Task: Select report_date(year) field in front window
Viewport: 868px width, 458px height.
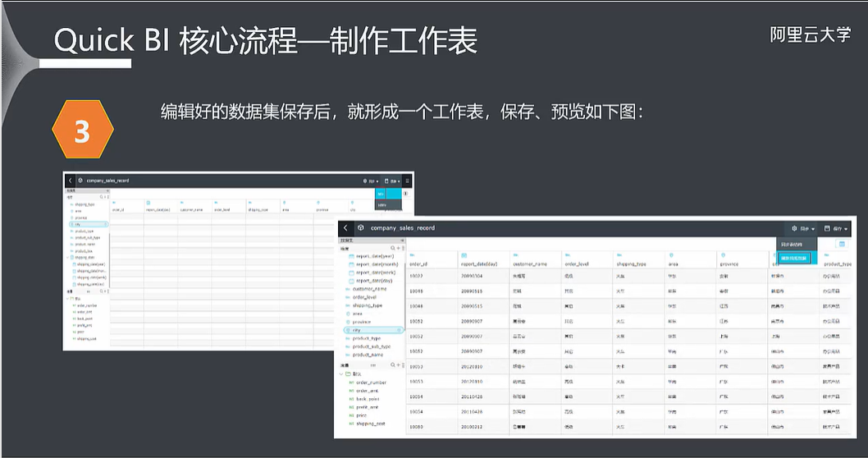Action: coord(375,256)
